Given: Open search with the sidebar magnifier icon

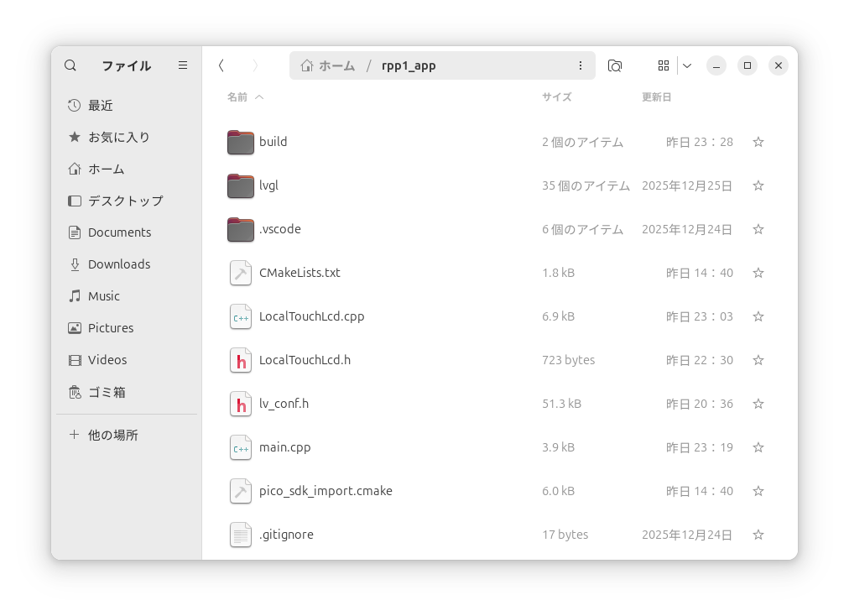Looking at the screenshot, I should [70, 65].
